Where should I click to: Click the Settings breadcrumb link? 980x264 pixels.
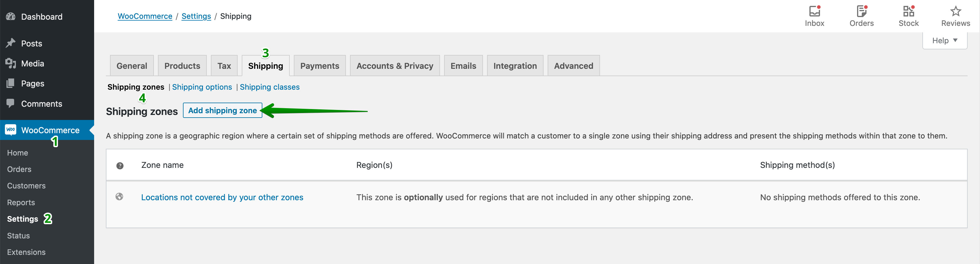coord(196,16)
